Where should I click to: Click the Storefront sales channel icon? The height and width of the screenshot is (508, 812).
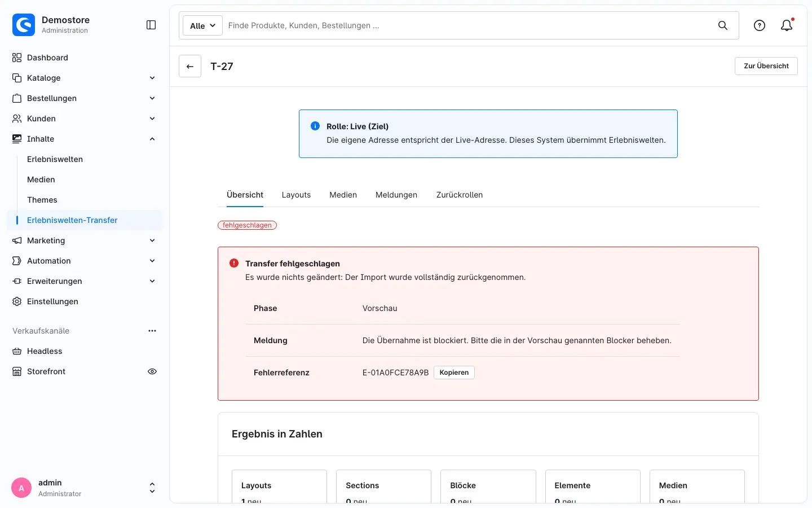[17, 371]
